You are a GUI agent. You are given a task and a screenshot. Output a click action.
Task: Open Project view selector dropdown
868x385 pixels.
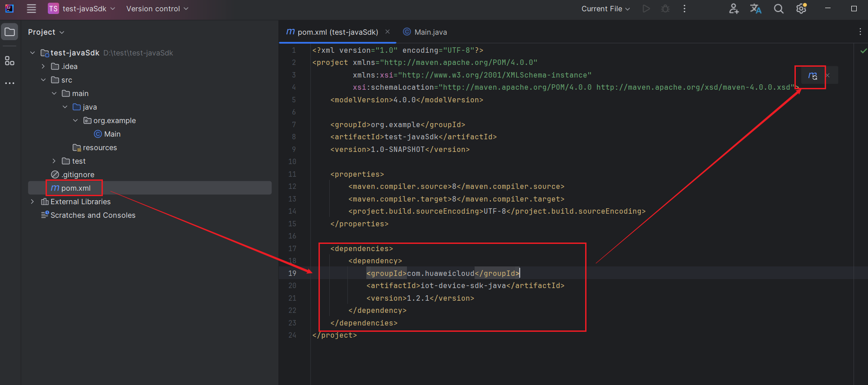[46, 32]
